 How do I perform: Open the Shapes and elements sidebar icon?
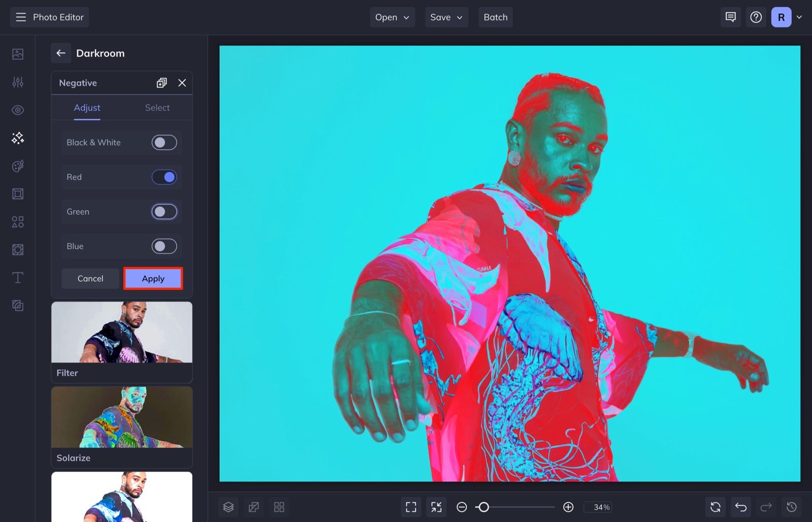(x=17, y=221)
